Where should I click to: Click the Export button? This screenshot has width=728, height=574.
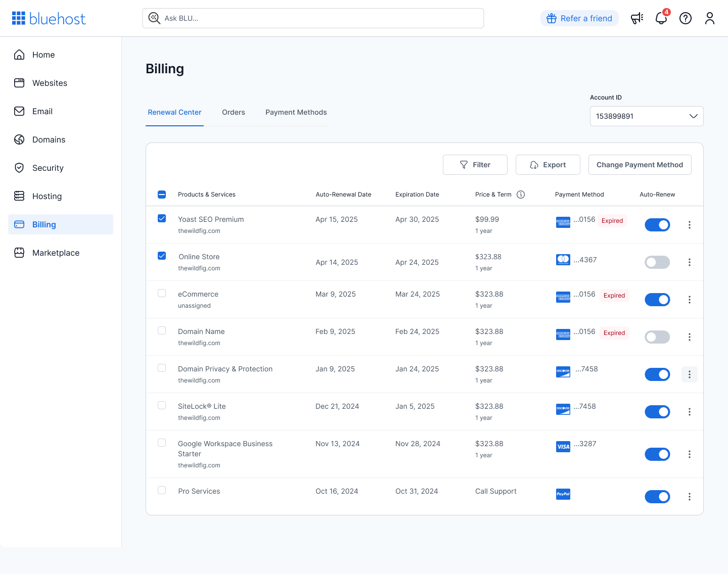pos(548,165)
